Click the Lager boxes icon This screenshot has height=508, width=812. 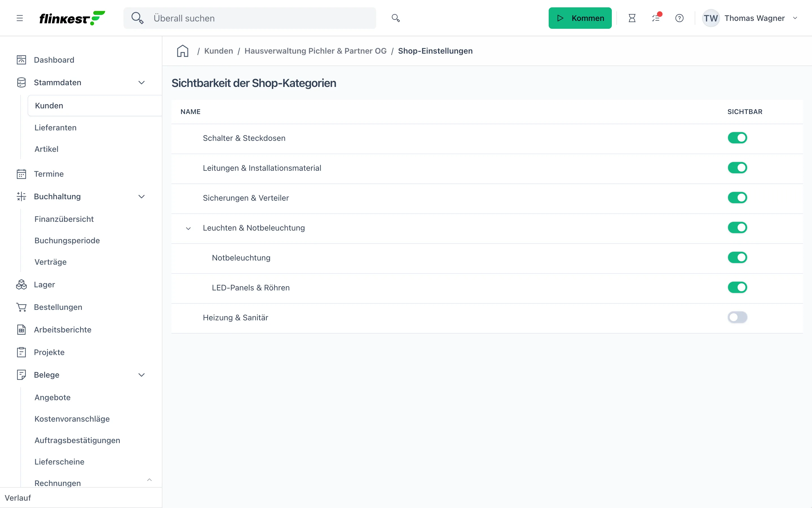coord(21,284)
